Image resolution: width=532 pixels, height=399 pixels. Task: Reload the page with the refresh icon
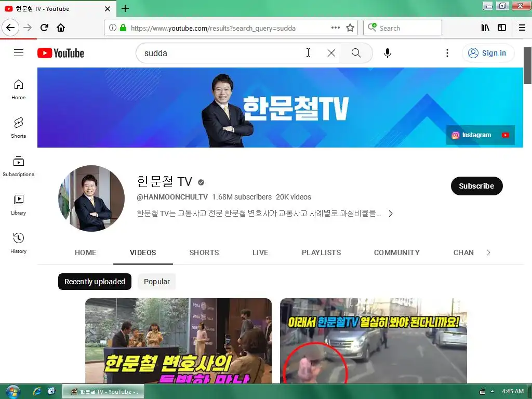tap(44, 28)
